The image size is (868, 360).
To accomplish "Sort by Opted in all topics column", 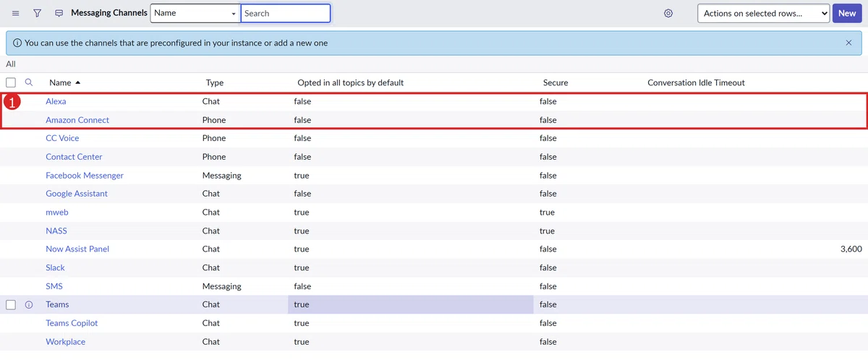I will 351,82.
